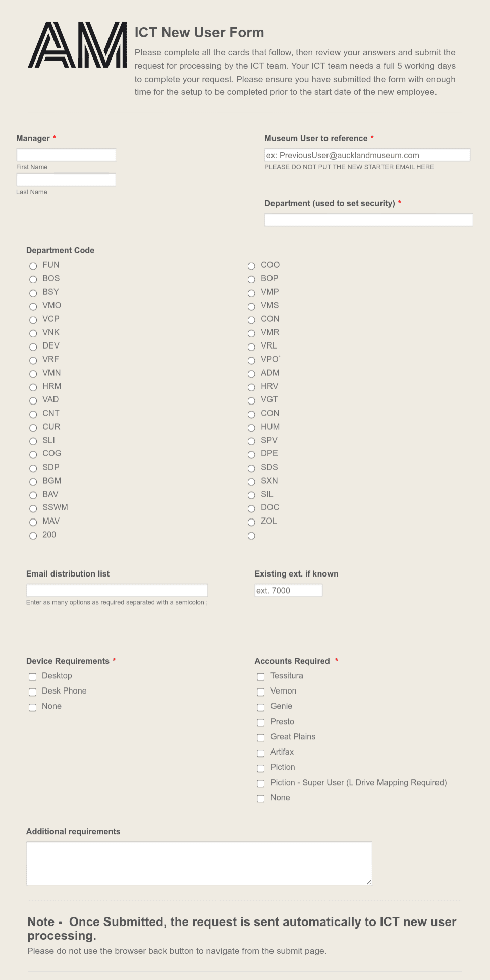The image size is (490, 980).
Task: Check Great Plains under Accounts Required
Action: pos(260,738)
